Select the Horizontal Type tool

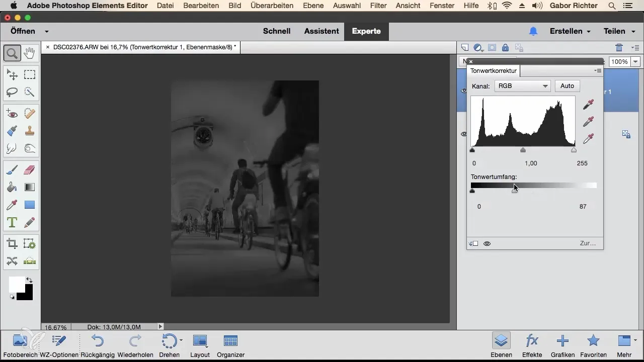click(x=12, y=222)
